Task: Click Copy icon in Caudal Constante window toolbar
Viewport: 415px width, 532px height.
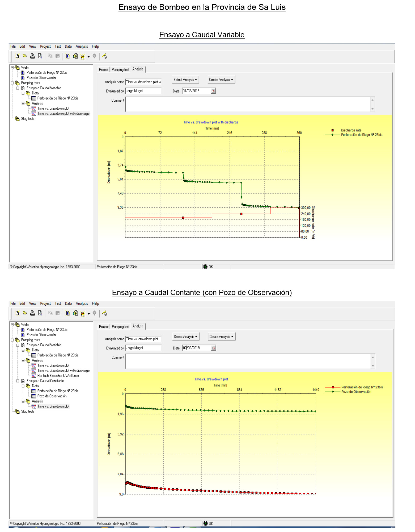Action: [x=50, y=313]
